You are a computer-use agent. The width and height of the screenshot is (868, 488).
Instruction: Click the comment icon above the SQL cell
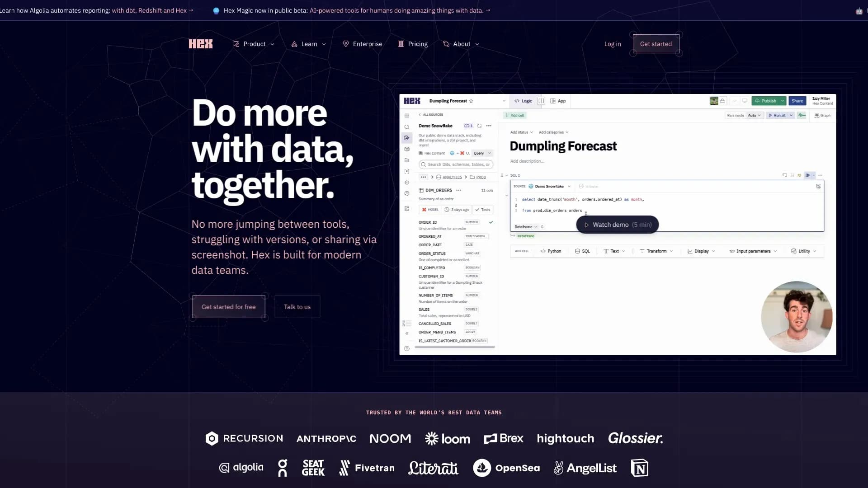[x=785, y=175]
